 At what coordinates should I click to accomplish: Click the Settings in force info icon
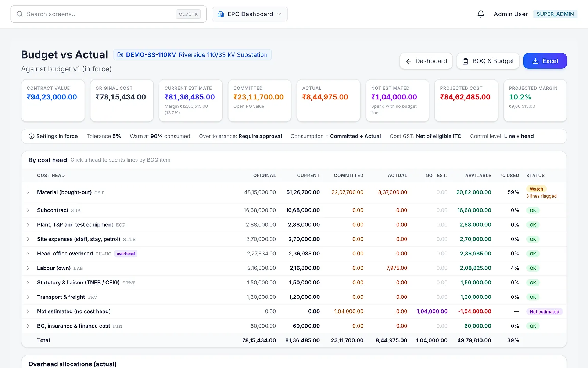[x=32, y=136]
